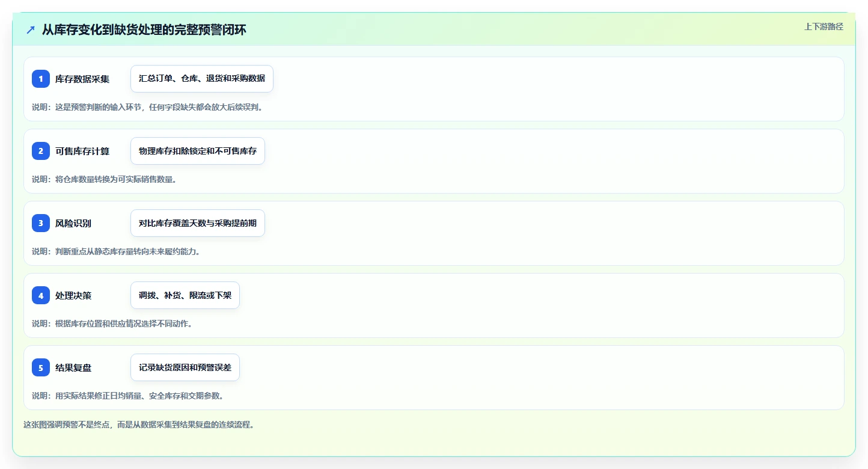This screenshot has height=469, width=868.
Task: Click note 判断重点从静态库存量转向未来履约能力
Action: tap(127, 251)
